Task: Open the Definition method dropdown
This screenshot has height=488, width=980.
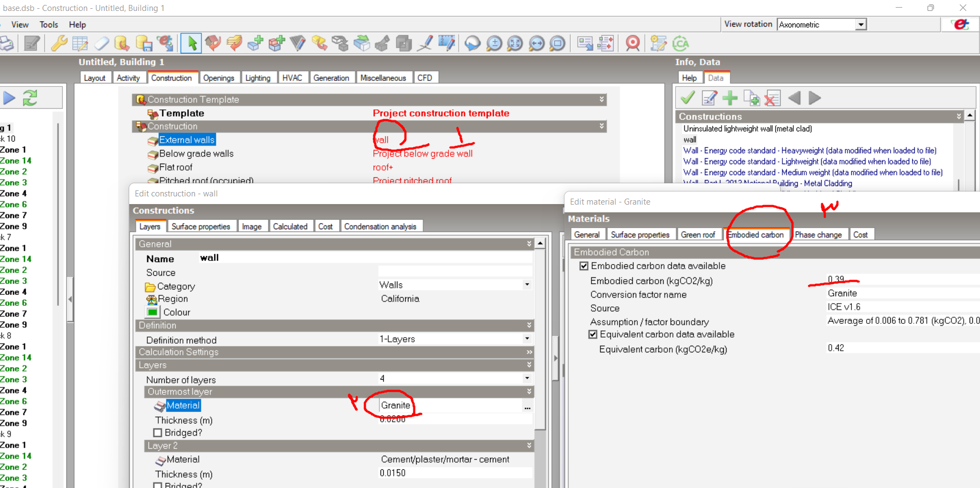Action: tap(527, 339)
